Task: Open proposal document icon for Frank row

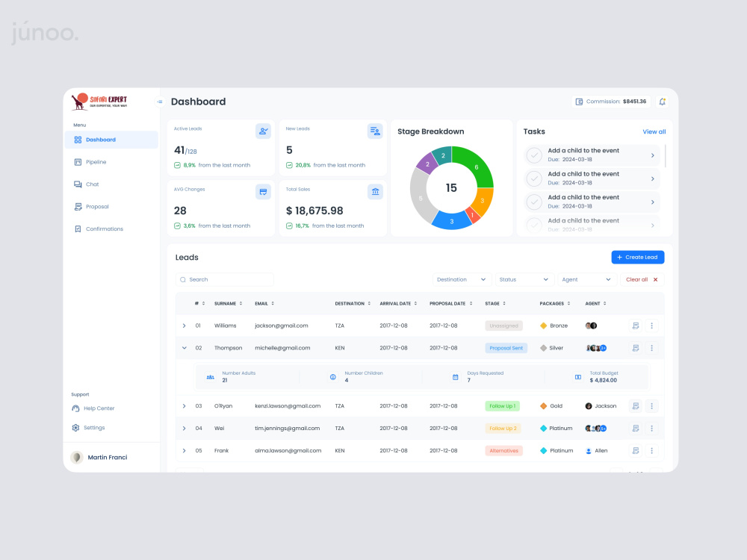Action: coord(636,450)
